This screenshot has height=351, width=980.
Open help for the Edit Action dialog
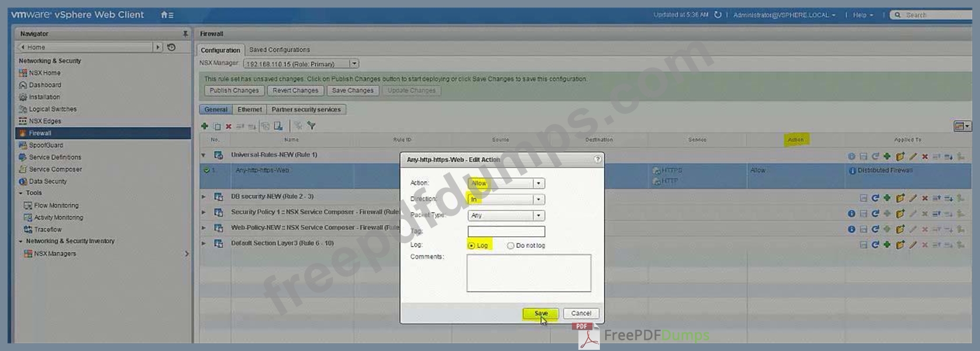[598, 159]
